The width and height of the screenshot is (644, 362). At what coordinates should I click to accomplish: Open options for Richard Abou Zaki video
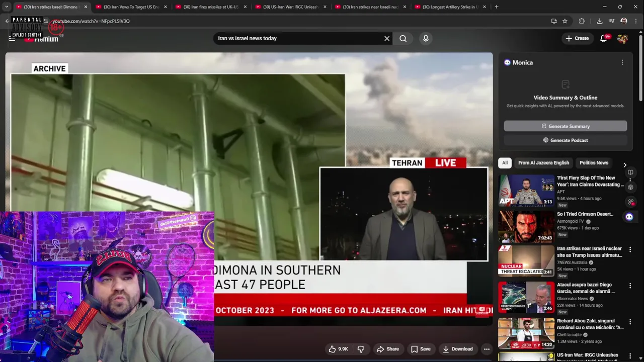pos(630,322)
